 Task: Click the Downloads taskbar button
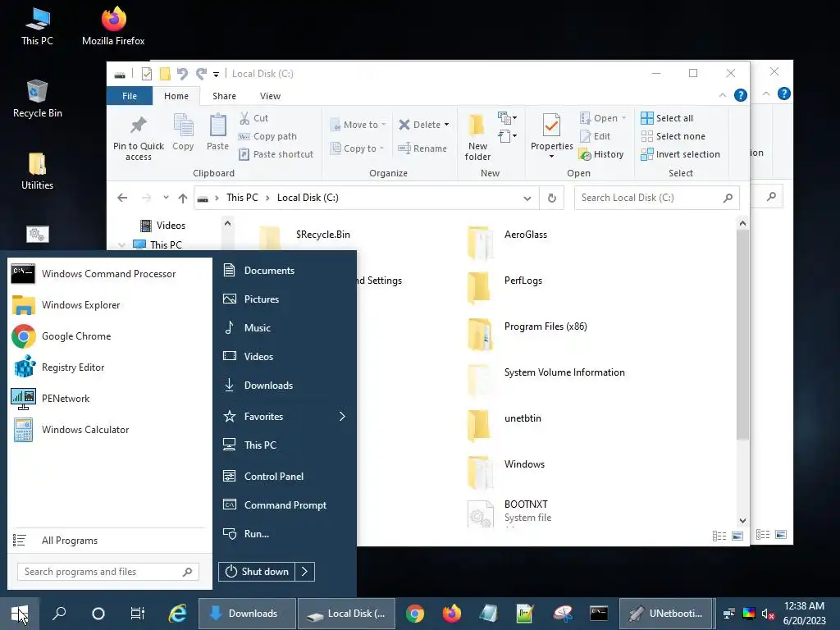247,614
